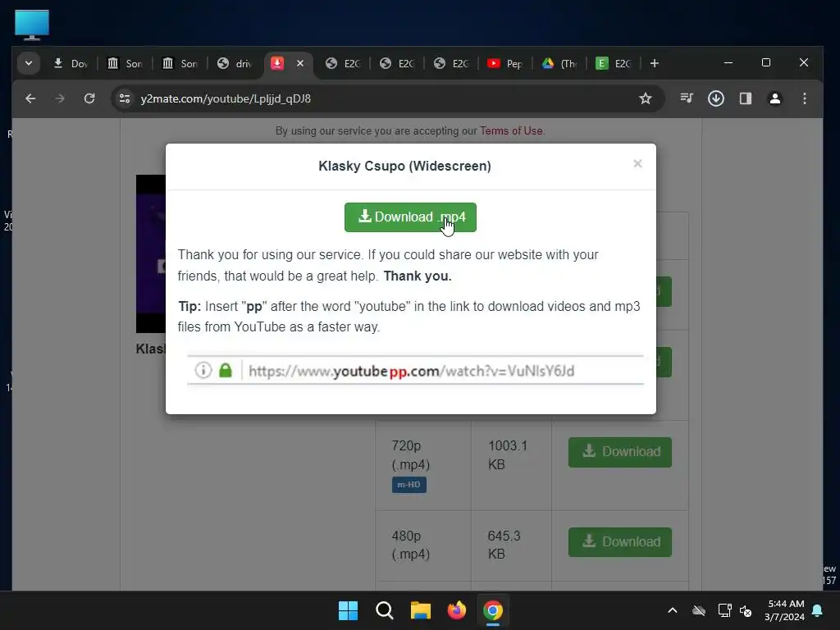Click the muted volume tray icon
This screenshot has height=630, width=840.
click(x=746, y=610)
